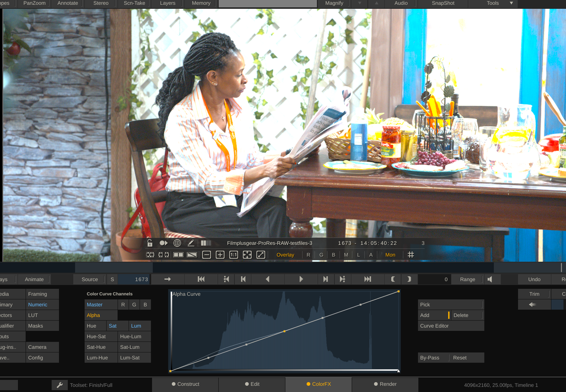Enable the side-by-side dual view icon
Image resolution: width=566 pixels, height=392 pixels.
[179, 255]
